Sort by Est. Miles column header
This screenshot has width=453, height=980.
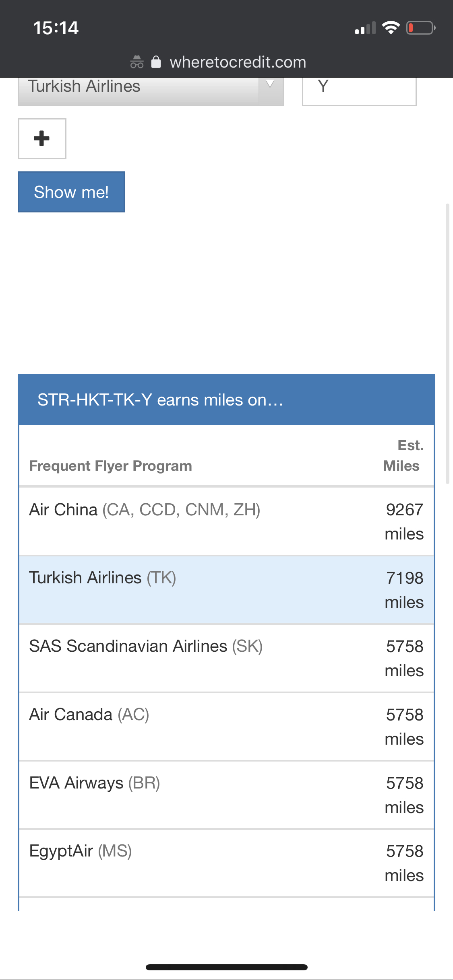[403, 455]
